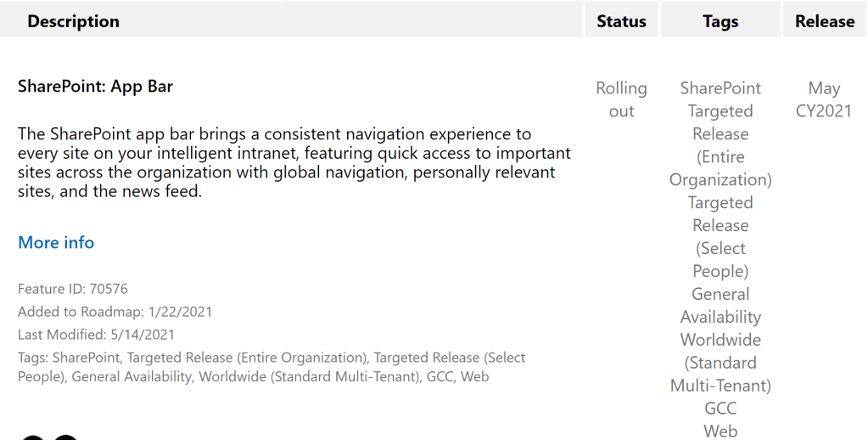Click the Web tag in Tags column
Image resolution: width=868 pixels, height=440 pixels.
click(720, 431)
